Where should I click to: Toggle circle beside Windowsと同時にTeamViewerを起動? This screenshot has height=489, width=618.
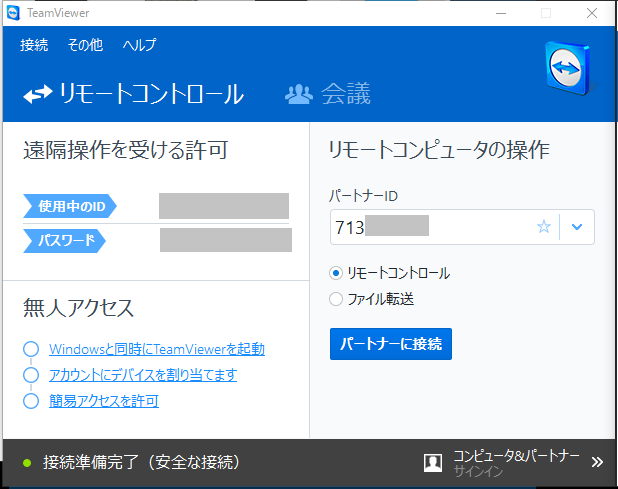click(x=31, y=349)
